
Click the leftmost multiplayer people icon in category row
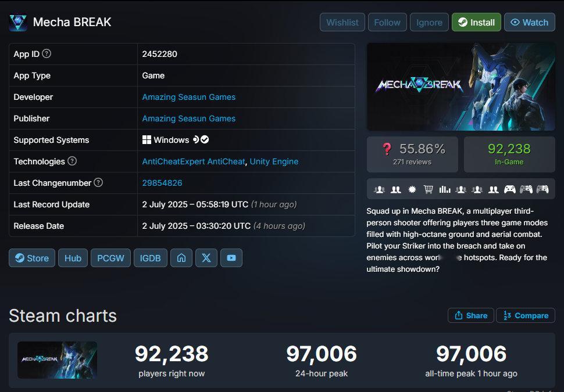pyautogui.click(x=379, y=189)
